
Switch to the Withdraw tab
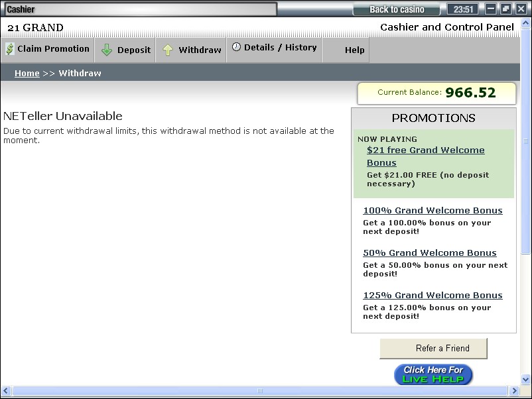point(191,50)
